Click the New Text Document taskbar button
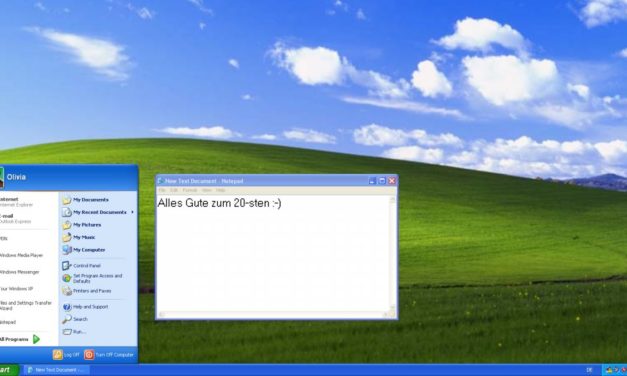Image resolution: width=627 pixels, height=376 pixels. point(57,370)
